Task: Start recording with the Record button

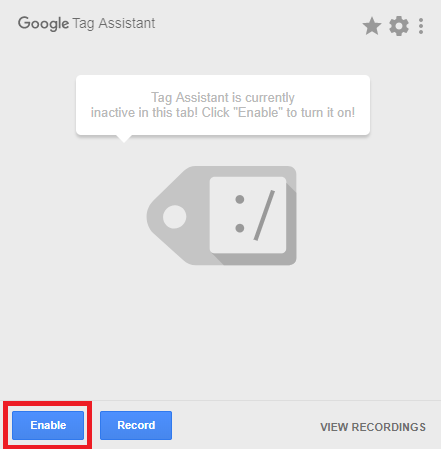Action: (136, 425)
